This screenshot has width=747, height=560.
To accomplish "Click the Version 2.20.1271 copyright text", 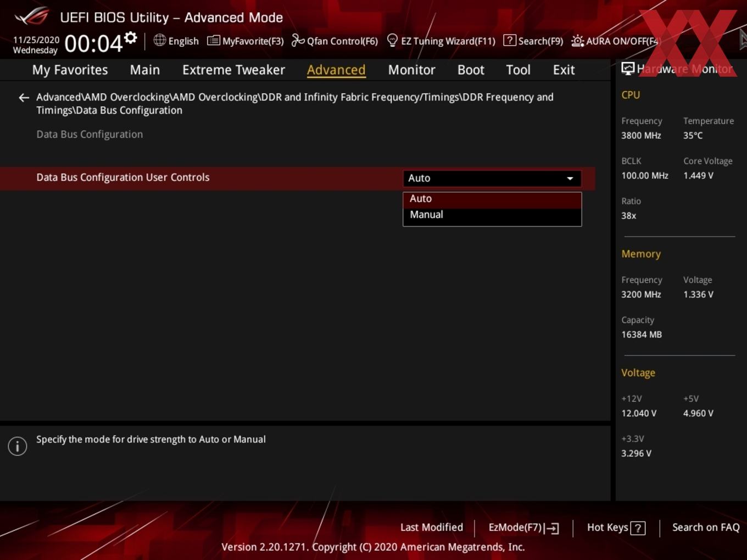I will click(x=373, y=547).
